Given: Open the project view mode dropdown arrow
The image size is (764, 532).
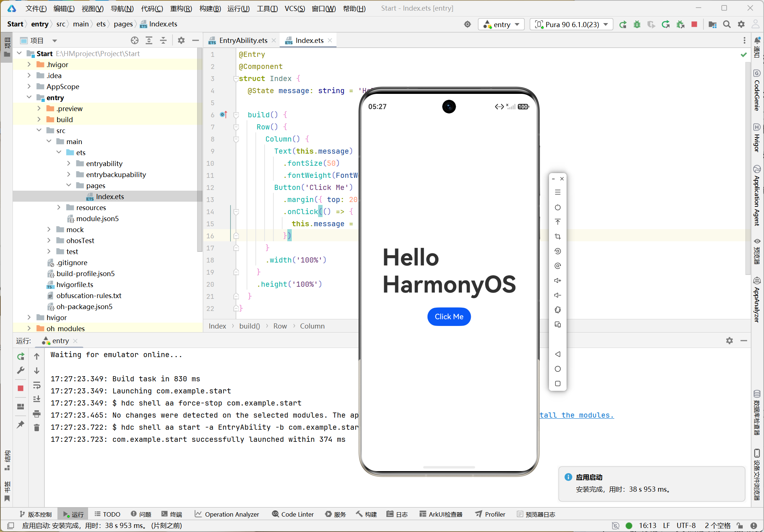Looking at the screenshot, I should (x=55, y=41).
